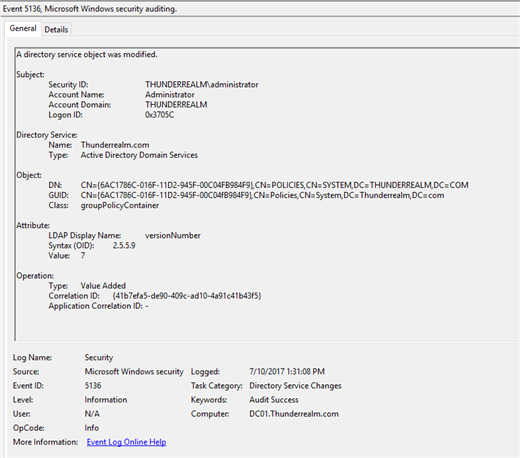This screenshot has width=520, height=458.
Task: Click Account Name value Administrator
Action: click(x=170, y=95)
